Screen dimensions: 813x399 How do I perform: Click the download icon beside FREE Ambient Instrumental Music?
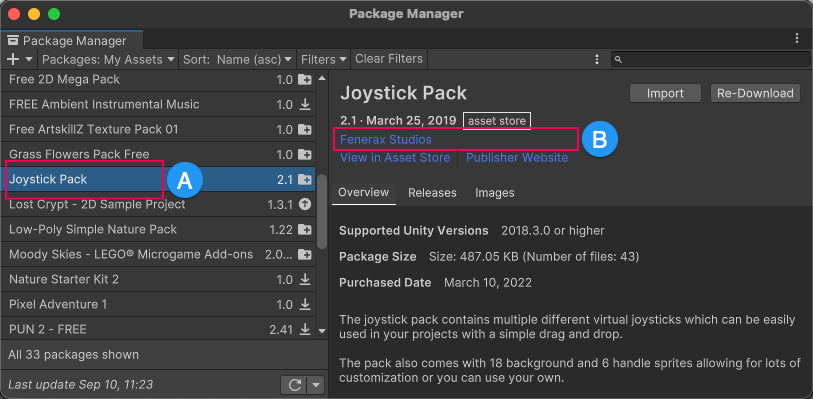(305, 105)
